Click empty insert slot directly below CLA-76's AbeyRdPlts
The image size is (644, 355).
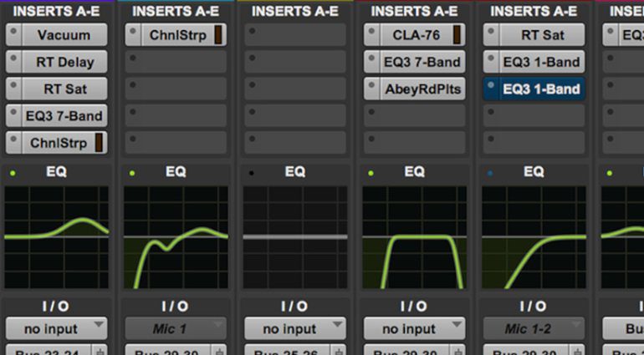coord(414,116)
